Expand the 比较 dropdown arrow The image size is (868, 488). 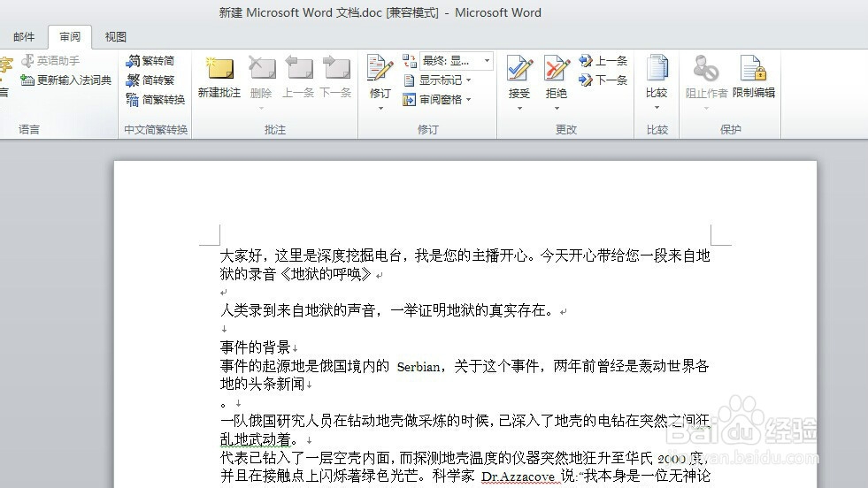click(657, 107)
